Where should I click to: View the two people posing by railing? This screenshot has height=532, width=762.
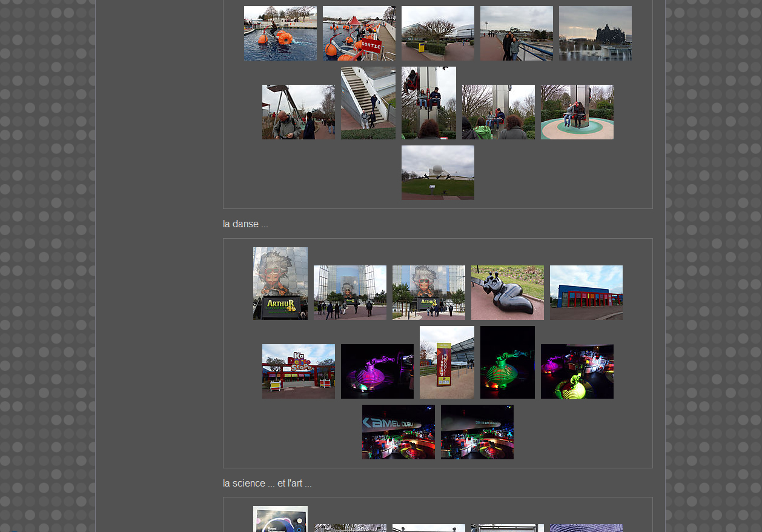pos(516,33)
